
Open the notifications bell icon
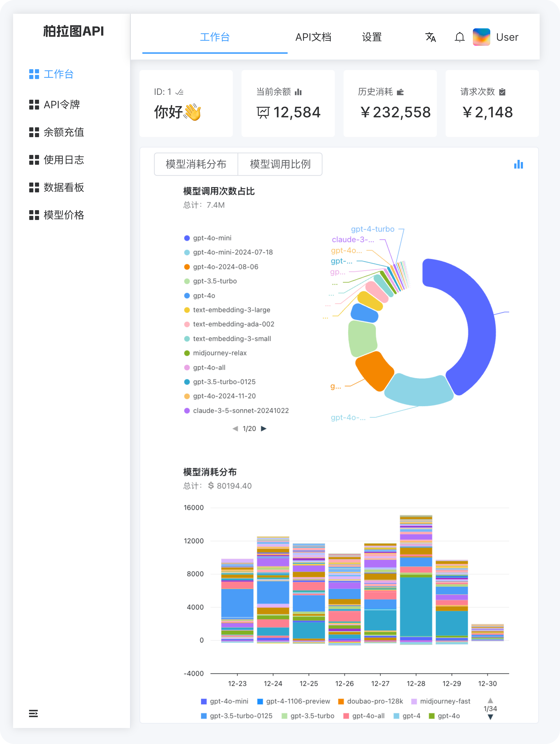pos(459,37)
